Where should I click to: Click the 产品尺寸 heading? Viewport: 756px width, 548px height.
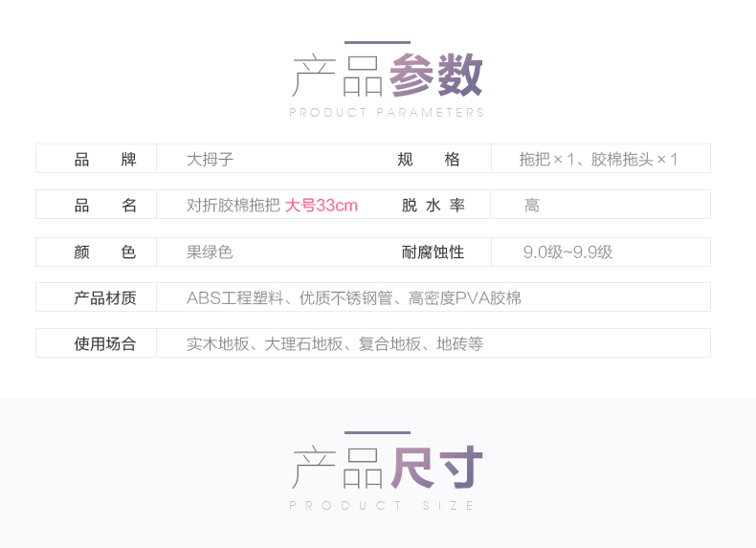click(388, 467)
